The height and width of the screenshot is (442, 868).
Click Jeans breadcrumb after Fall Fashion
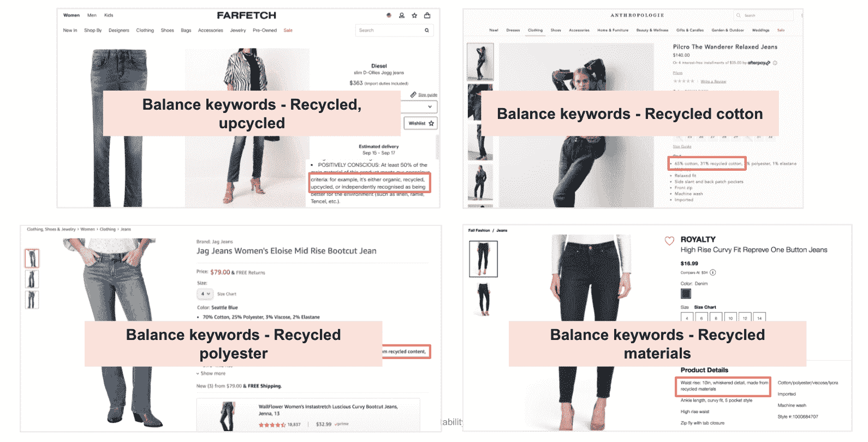[502, 231]
